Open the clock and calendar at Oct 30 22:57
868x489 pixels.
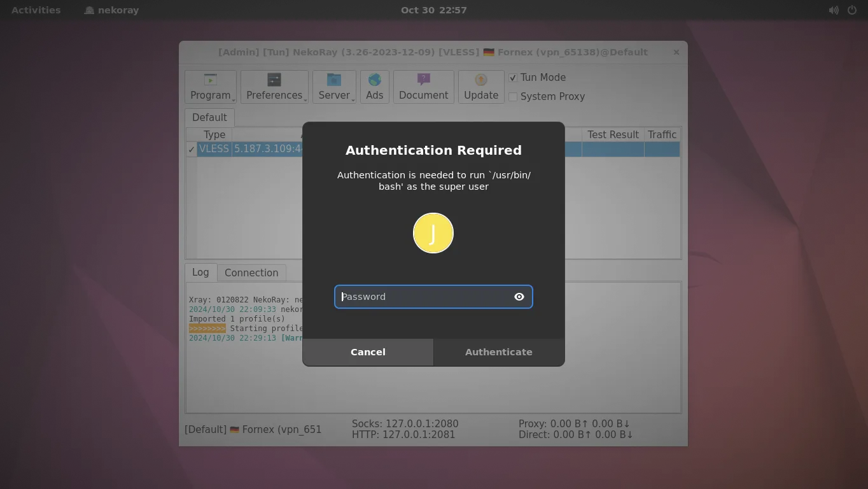(434, 10)
